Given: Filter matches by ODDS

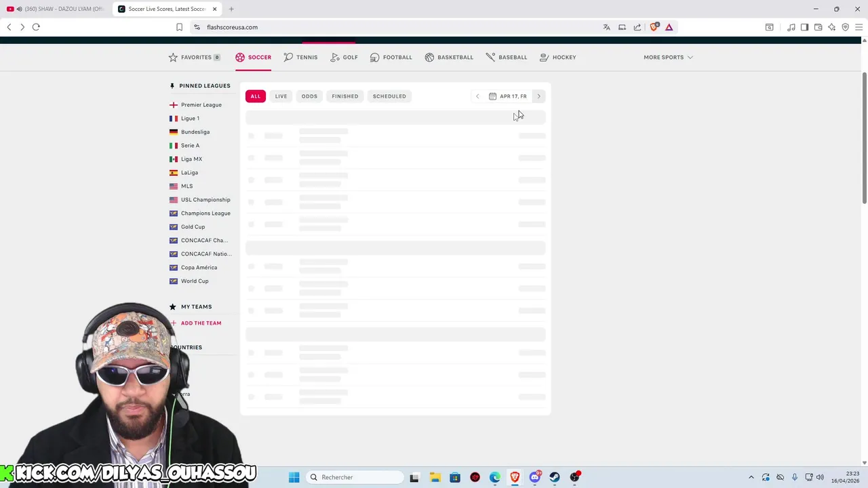Looking at the screenshot, I should (309, 96).
